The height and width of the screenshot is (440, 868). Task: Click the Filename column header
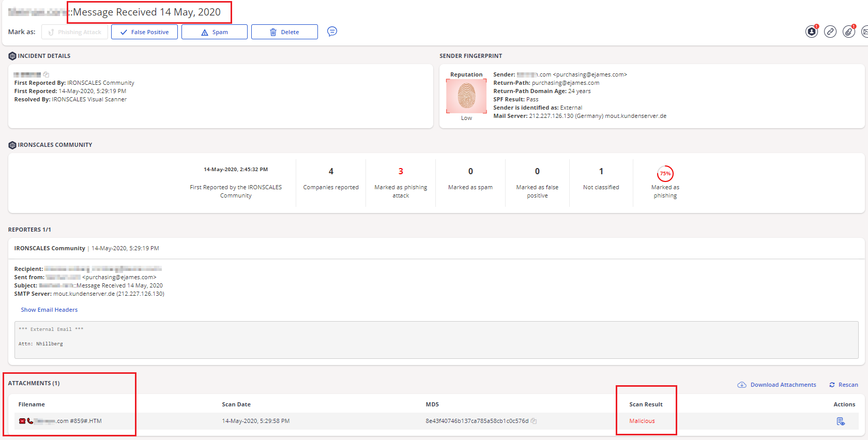[x=32, y=404]
